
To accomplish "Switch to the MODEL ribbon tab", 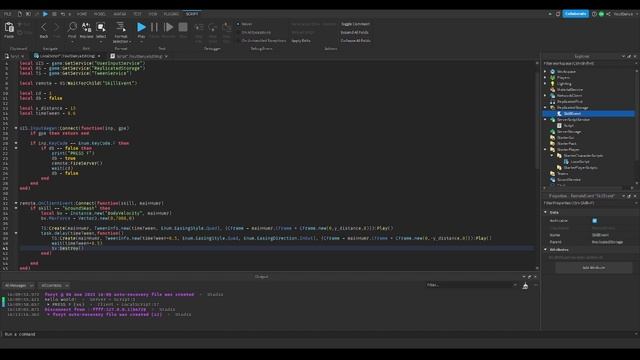I will point(100,14).
